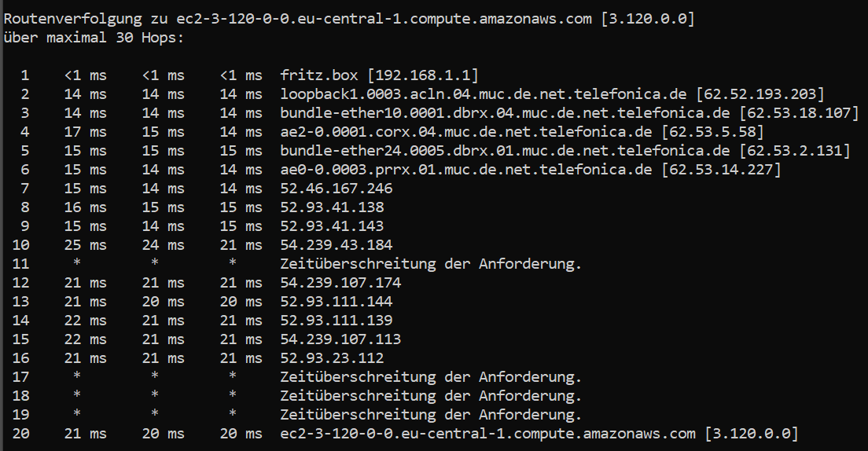Viewport: 868px width, 451px height.
Task: Click IP address 52.93.41.143 at hop 9
Action: [332, 226]
